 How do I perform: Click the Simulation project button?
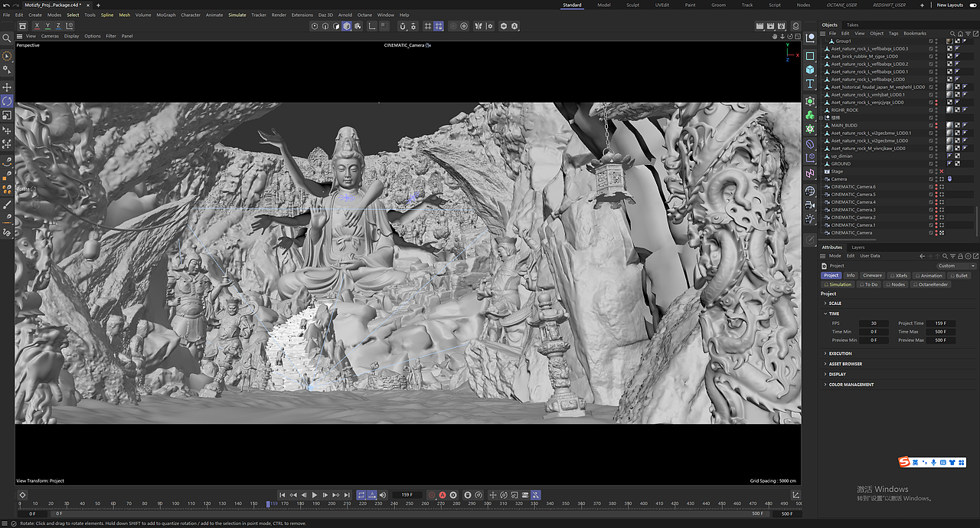(x=838, y=284)
